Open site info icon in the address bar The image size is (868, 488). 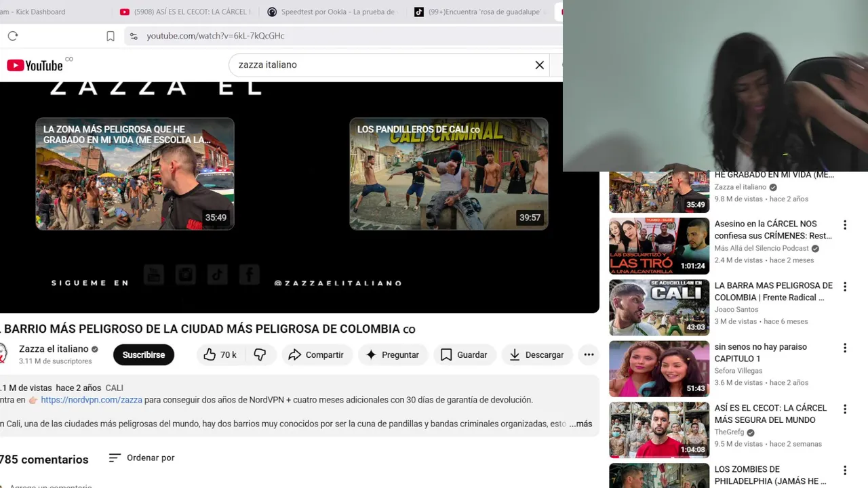click(134, 36)
